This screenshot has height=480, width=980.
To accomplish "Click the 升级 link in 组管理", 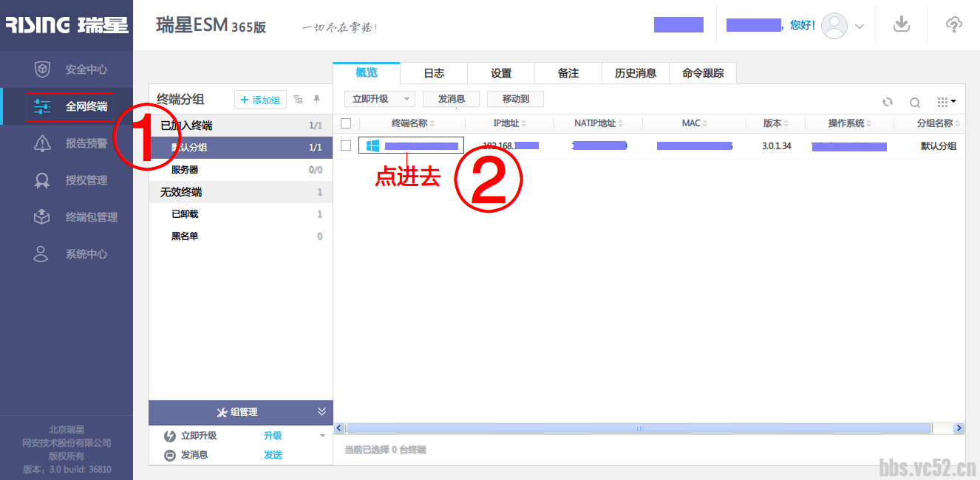I will [273, 436].
